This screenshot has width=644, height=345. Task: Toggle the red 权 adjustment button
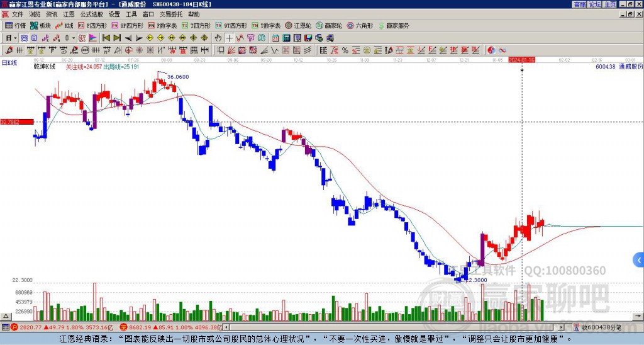pyautogui.click(x=82, y=38)
